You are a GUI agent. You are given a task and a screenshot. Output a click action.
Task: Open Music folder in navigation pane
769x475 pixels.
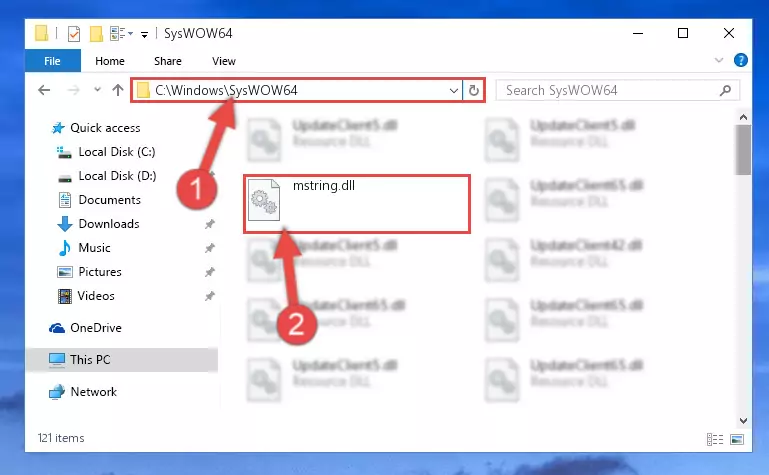[94, 248]
